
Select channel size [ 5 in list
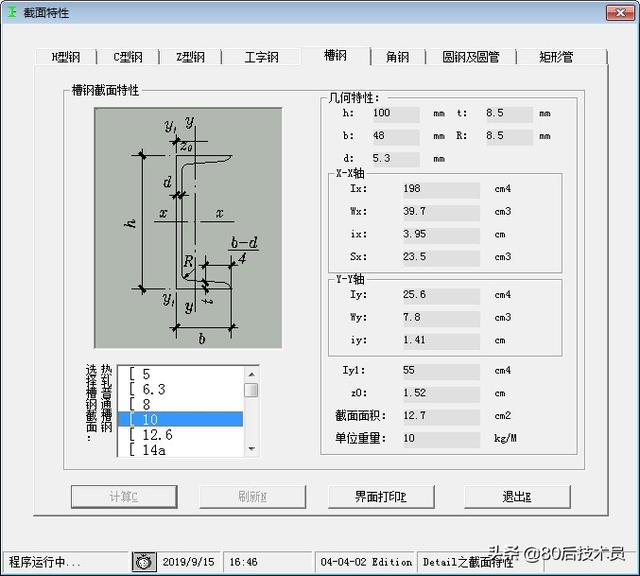[x=180, y=374]
